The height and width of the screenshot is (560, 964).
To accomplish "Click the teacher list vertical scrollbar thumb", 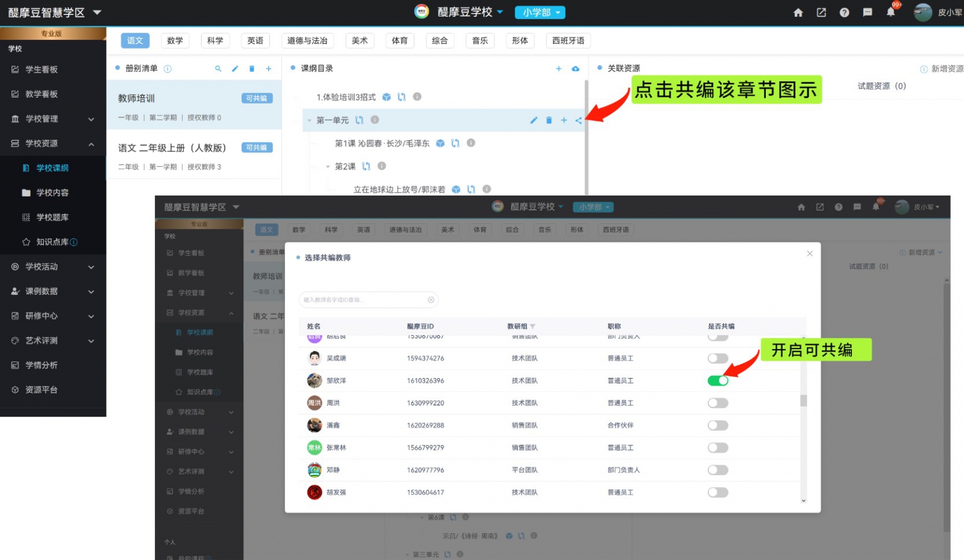I will tap(803, 400).
